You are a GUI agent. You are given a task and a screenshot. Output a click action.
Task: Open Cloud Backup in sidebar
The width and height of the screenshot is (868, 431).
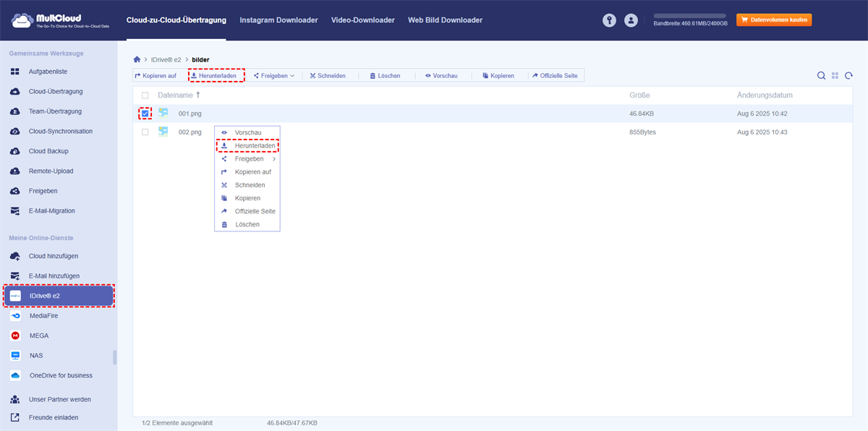pyautogui.click(x=48, y=151)
